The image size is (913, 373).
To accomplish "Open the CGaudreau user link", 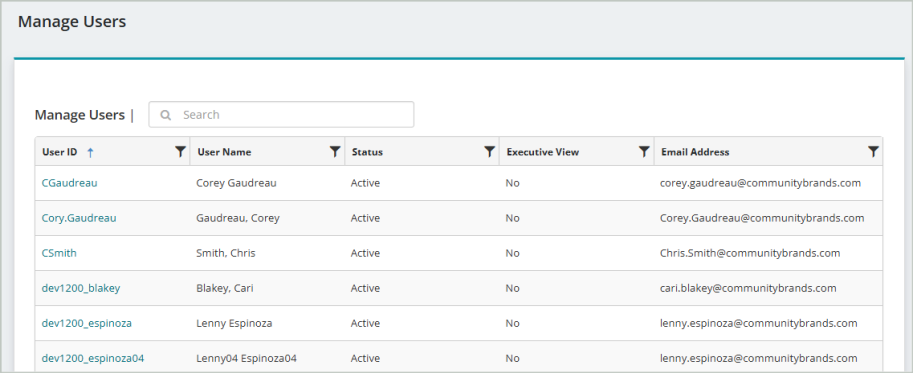I will 69,183.
